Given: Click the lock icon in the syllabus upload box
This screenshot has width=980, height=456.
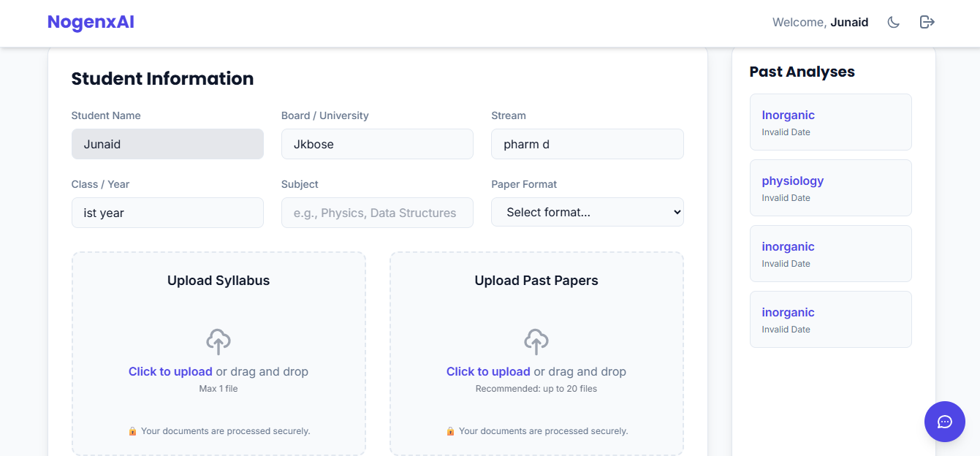Looking at the screenshot, I should pos(132,430).
